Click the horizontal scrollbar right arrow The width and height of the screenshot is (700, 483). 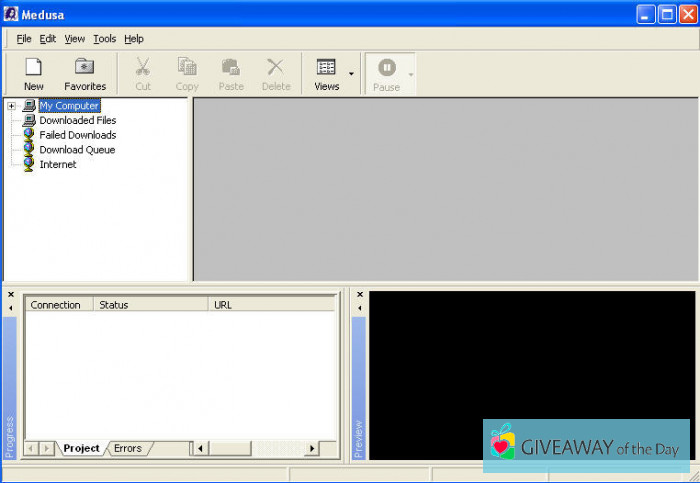(x=312, y=449)
